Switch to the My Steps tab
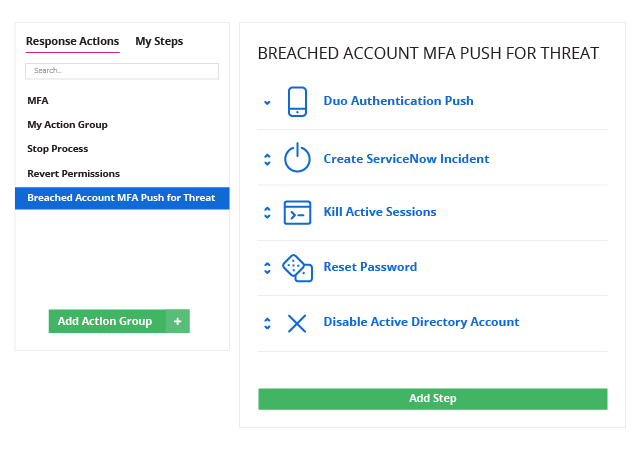The image size is (641, 451). tap(159, 41)
